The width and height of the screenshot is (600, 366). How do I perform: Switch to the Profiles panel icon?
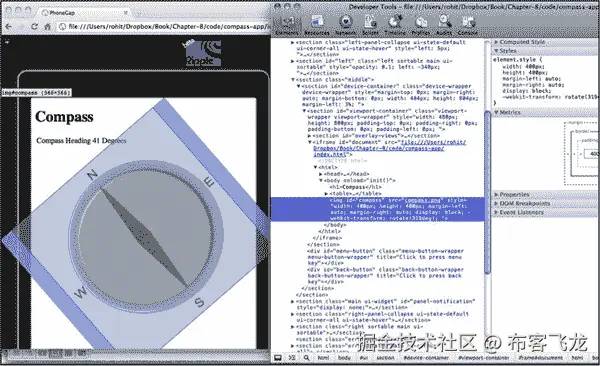[x=421, y=25]
